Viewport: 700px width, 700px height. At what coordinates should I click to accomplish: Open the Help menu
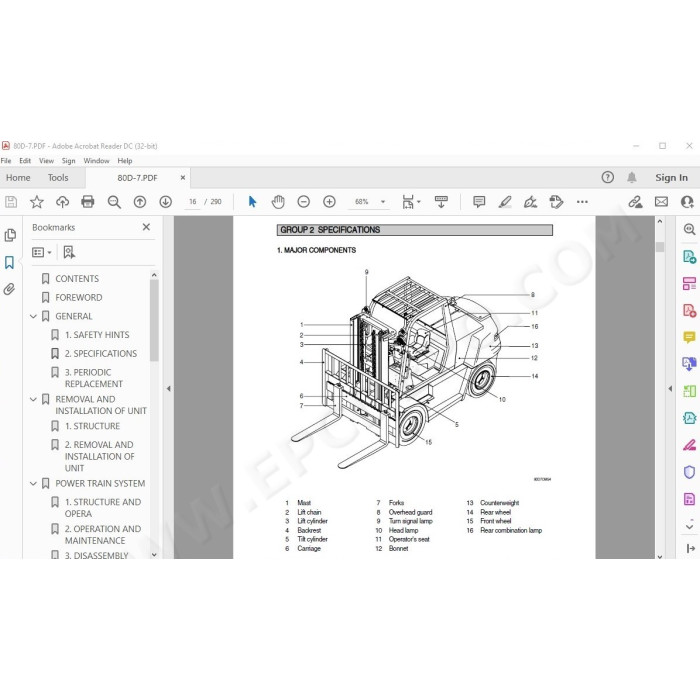coord(125,161)
